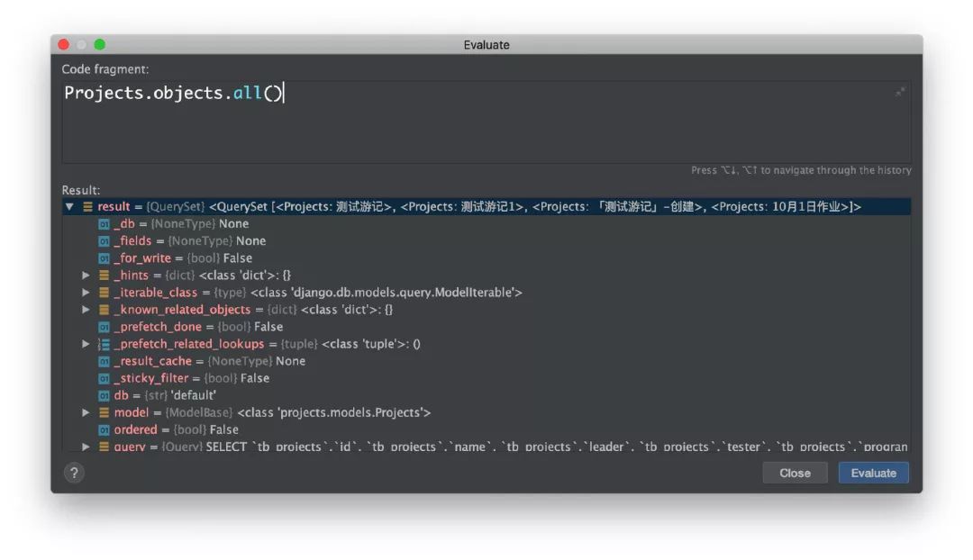Click the result QuerySet icon

coord(87,206)
